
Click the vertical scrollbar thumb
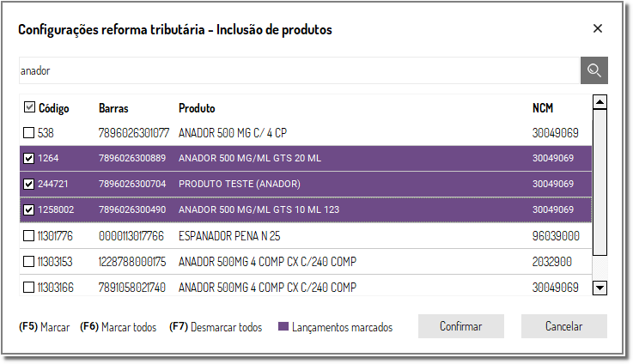pos(600,182)
